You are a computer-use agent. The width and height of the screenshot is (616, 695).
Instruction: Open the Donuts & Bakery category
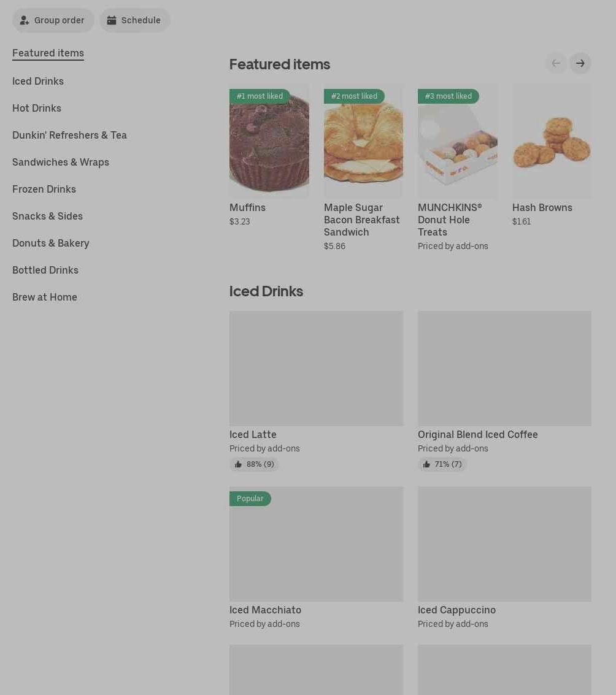click(51, 243)
